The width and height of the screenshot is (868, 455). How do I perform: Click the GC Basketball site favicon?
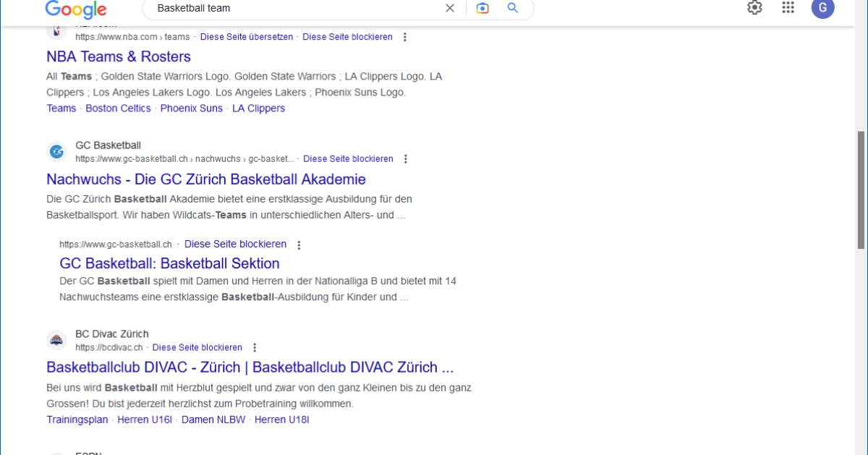(57, 151)
